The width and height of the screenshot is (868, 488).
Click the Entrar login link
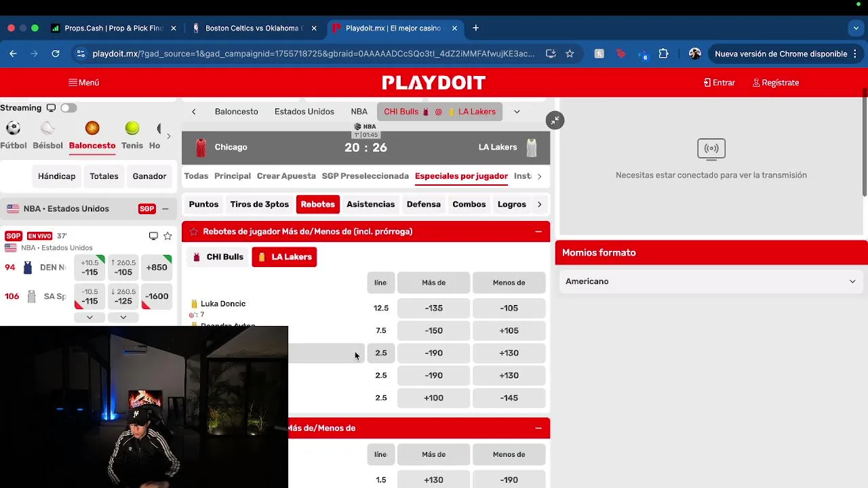(719, 83)
